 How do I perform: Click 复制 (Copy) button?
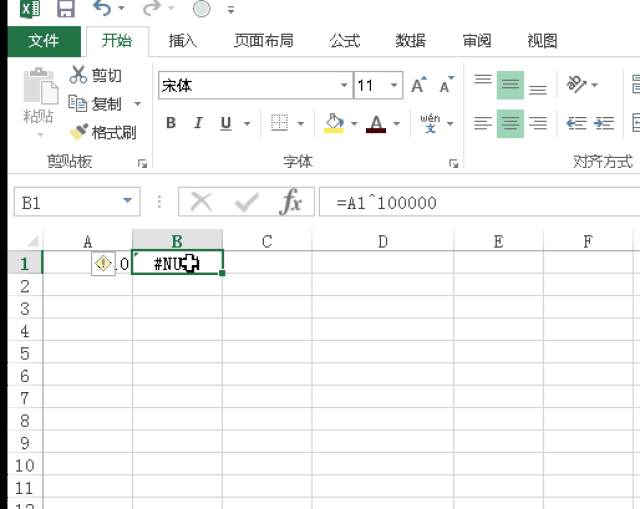click(95, 104)
